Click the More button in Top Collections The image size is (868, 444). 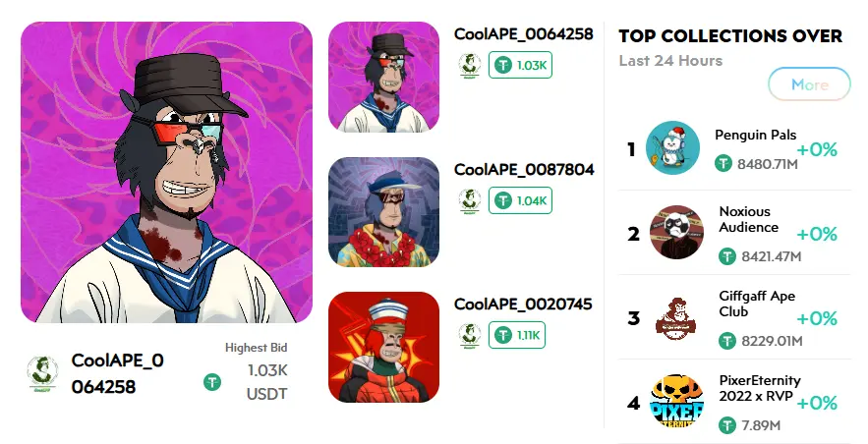(x=809, y=84)
